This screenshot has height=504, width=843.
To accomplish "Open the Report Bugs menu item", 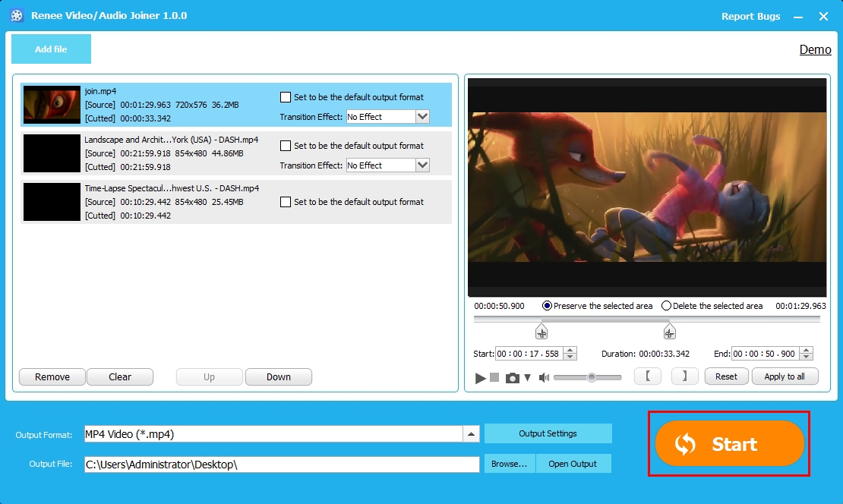I will coord(750,16).
